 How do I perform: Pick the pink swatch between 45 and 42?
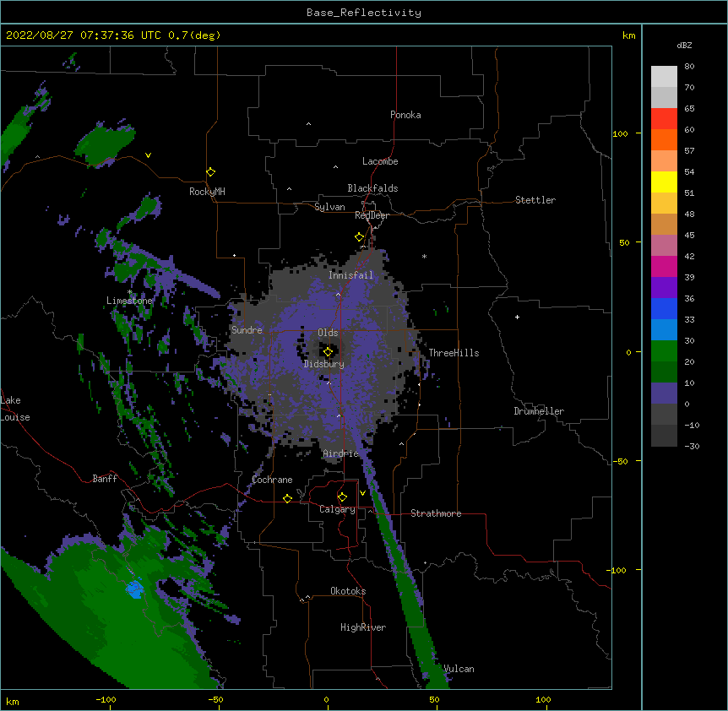pyautogui.click(x=664, y=246)
